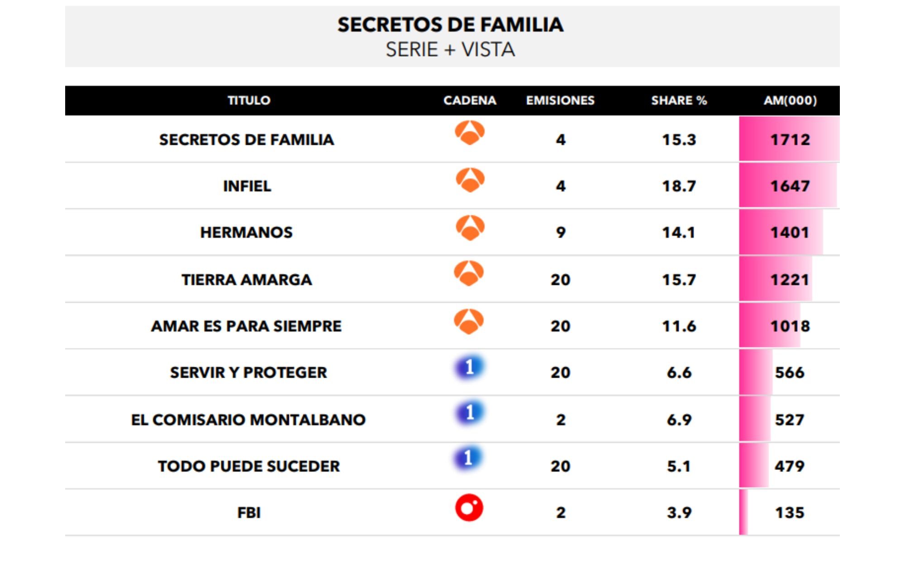Select the Antena 3 logo next to Hermanos

click(470, 228)
